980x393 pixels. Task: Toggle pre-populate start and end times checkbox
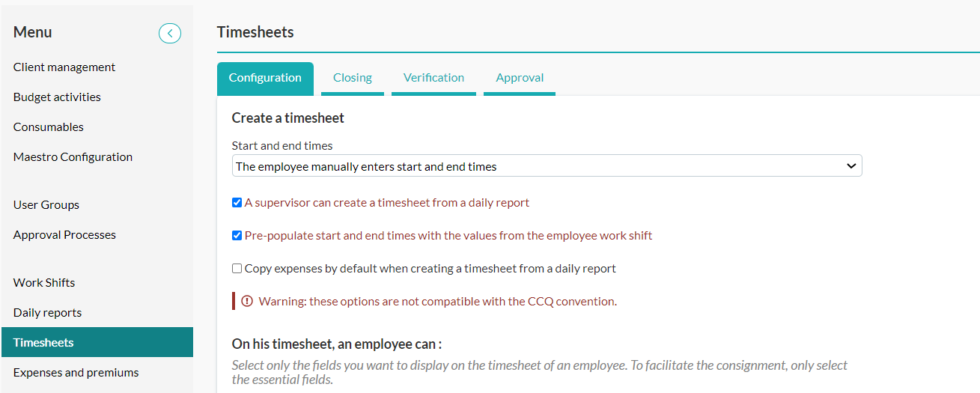coord(237,235)
